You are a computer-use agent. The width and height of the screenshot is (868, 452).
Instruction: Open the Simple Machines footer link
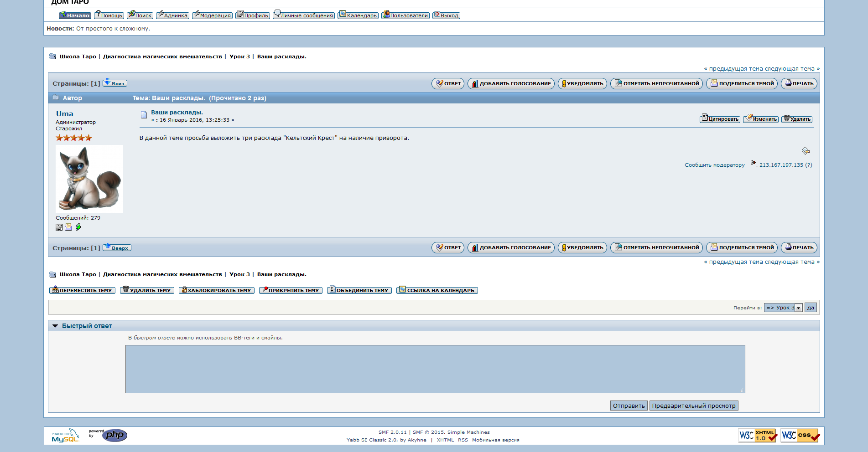468,432
